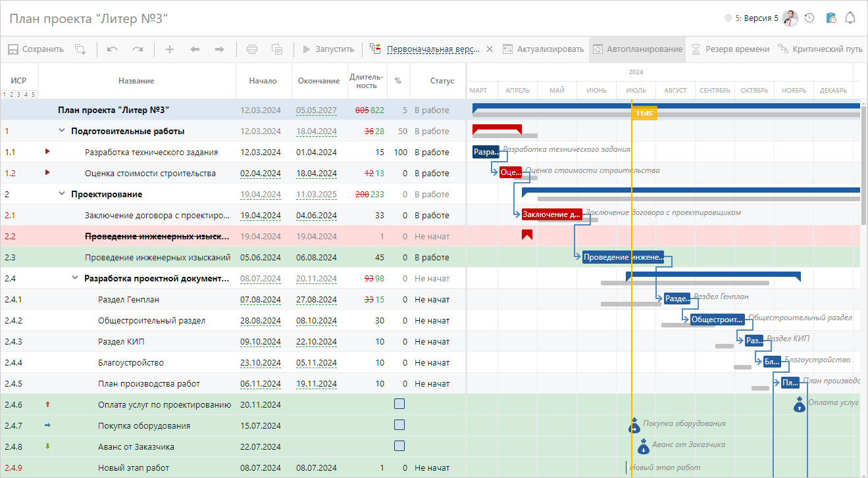Click the print icon in toolbar

[x=251, y=49]
